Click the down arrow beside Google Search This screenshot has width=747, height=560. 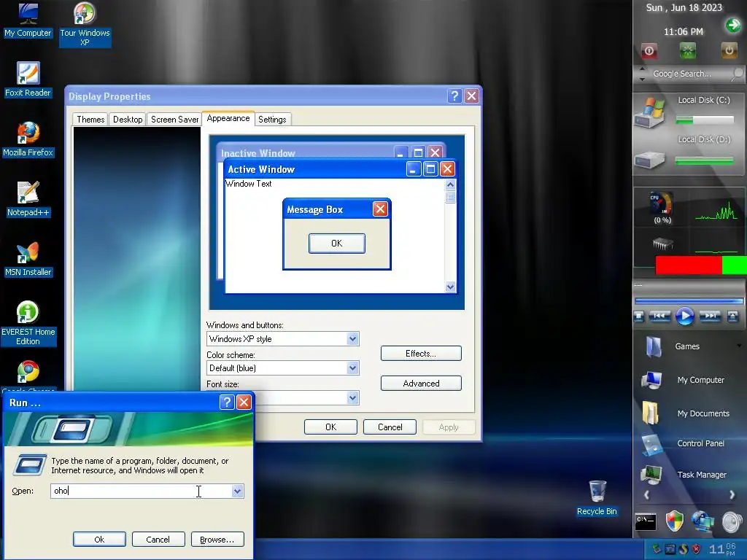coord(642,79)
